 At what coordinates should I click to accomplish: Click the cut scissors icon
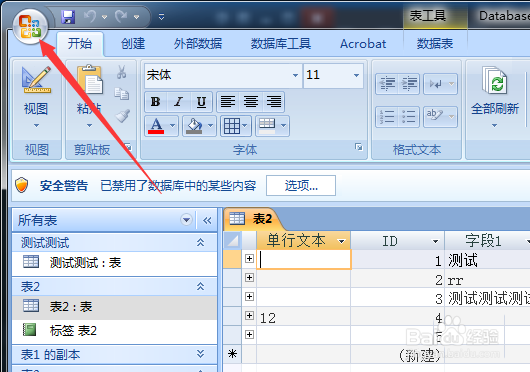[x=122, y=72]
